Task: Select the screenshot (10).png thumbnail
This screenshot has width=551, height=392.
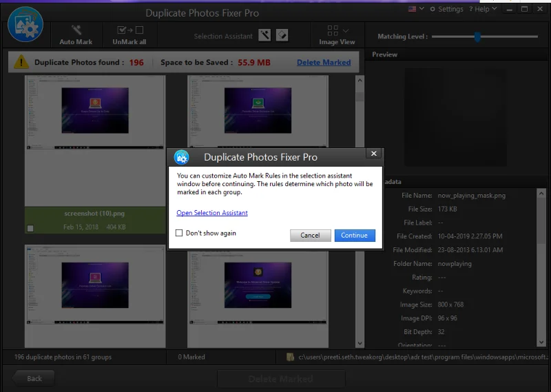Action: (x=95, y=141)
